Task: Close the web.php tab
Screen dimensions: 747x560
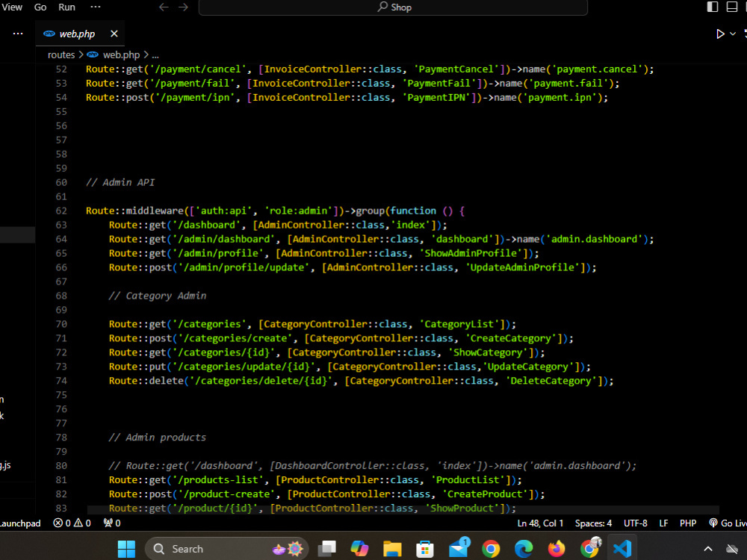Action: pos(114,34)
